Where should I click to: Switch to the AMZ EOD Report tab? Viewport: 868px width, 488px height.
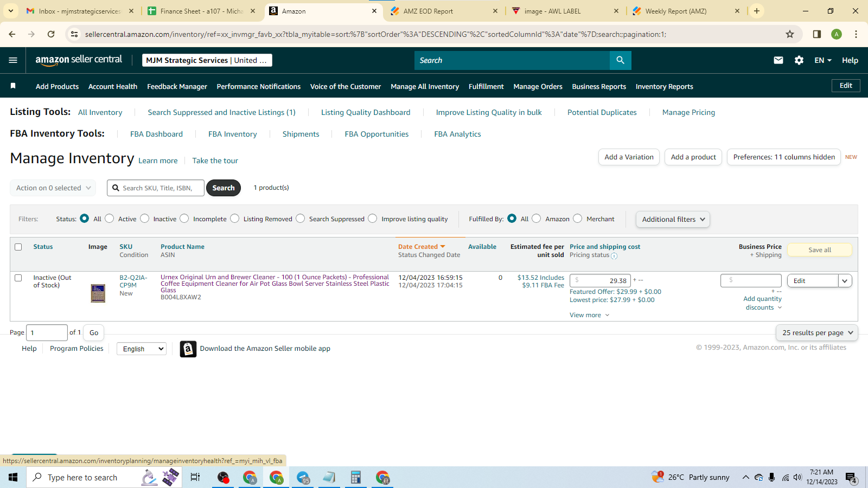pos(444,11)
